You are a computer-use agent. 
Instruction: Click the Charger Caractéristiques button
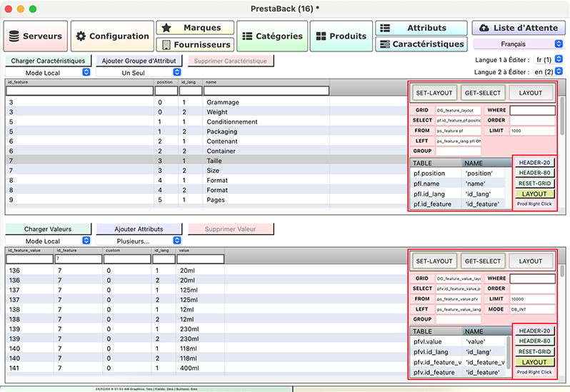pos(49,61)
